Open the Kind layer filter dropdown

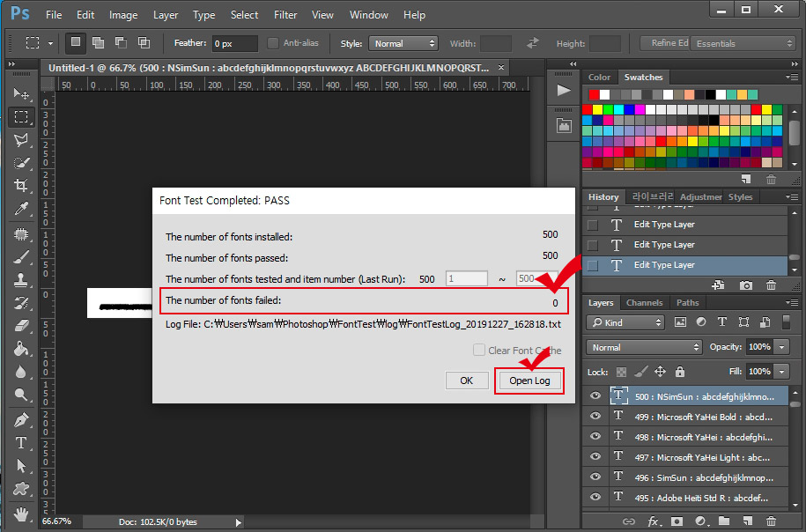coord(625,322)
